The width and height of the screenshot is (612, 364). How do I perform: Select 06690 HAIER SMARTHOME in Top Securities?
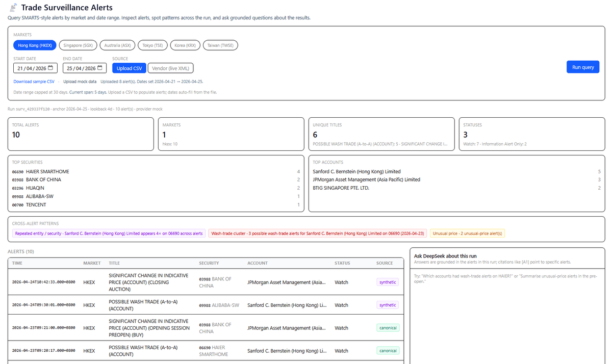point(156,172)
